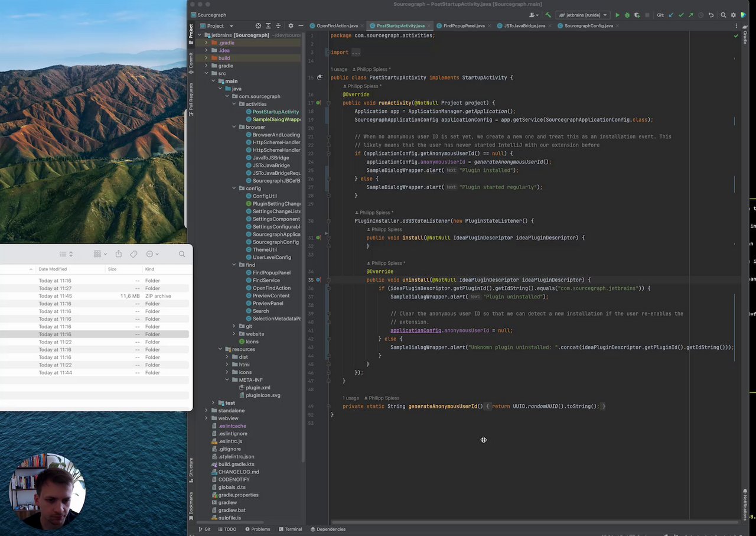
Task: Click the Share icon in Finder toolbar
Action: pyautogui.click(x=119, y=254)
